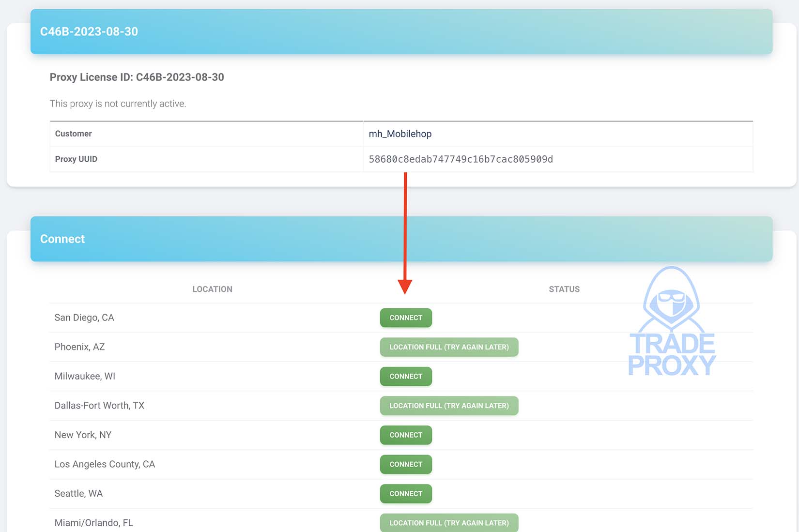Connect to the Seattle, WA proxy
The image size is (799, 532).
pos(406,493)
